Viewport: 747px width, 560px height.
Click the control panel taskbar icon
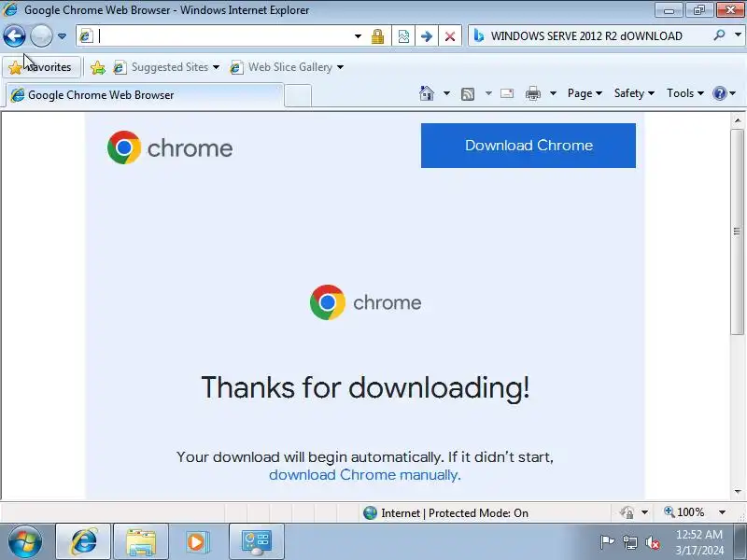click(256, 542)
